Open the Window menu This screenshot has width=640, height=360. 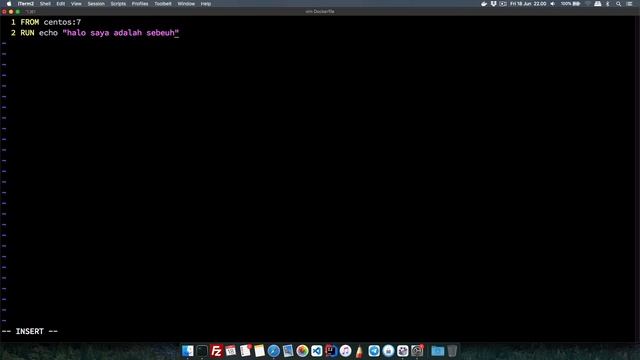pos(186,4)
